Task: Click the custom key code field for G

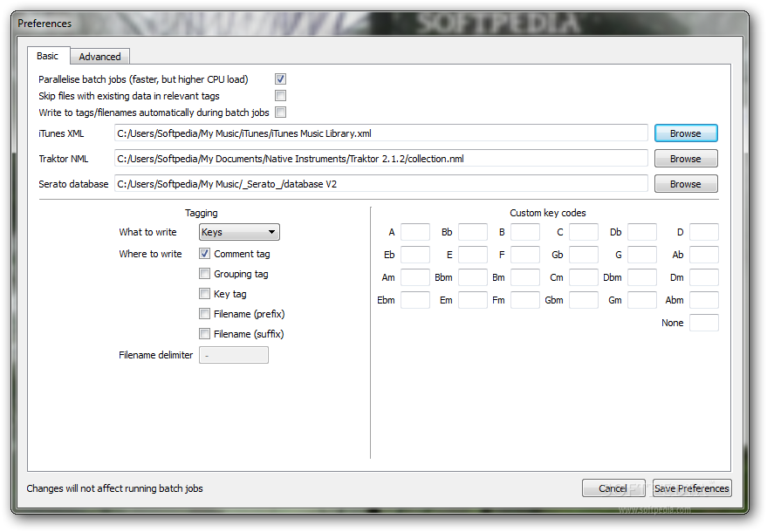Action: click(x=642, y=255)
